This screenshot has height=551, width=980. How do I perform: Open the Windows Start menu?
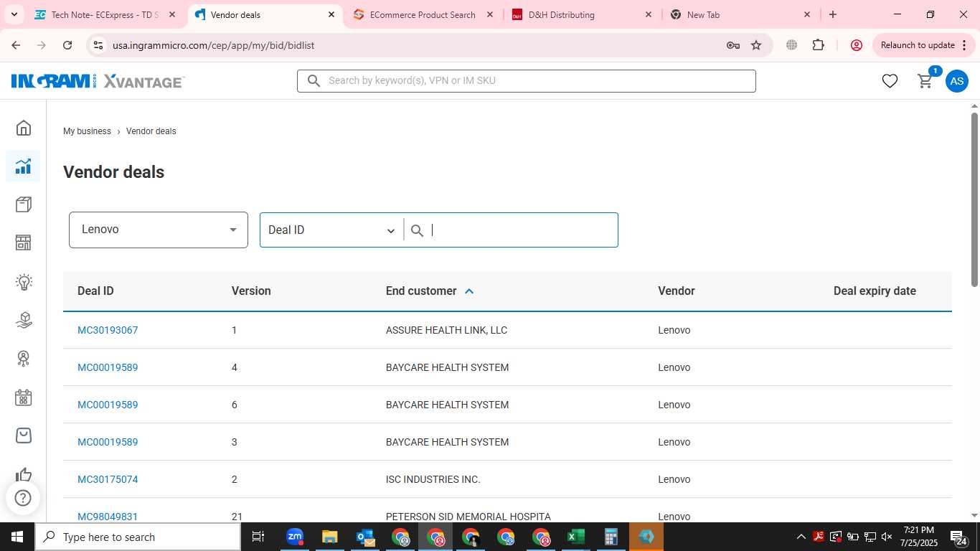click(x=17, y=537)
